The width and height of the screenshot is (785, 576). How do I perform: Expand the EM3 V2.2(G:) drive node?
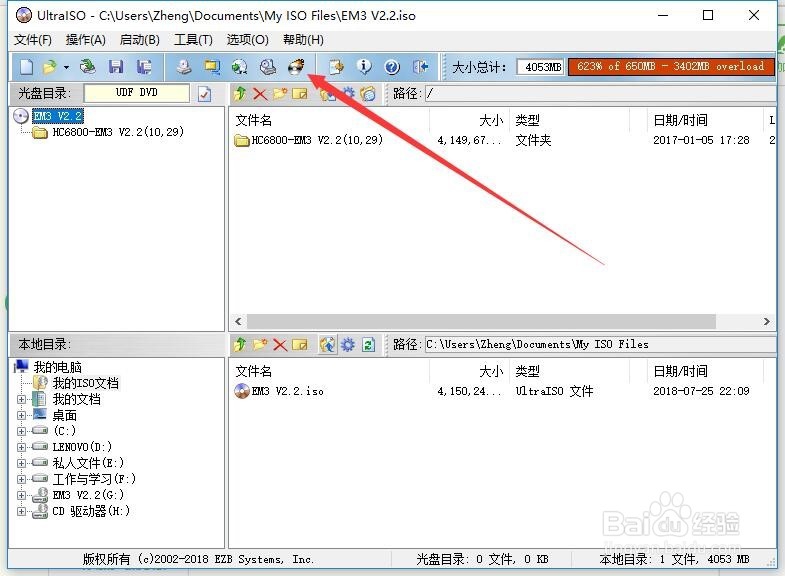[x=21, y=495]
